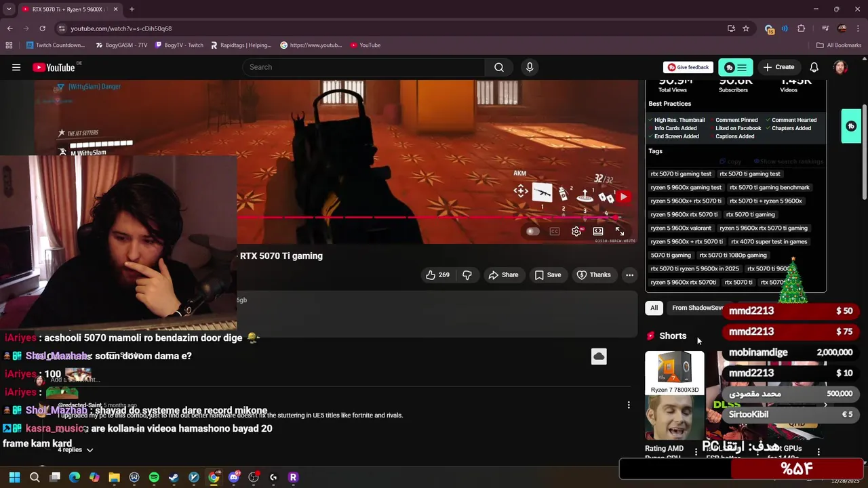Like the video with thumbs-up button
The height and width of the screenshot is (488, 868).
pos(437,275)
